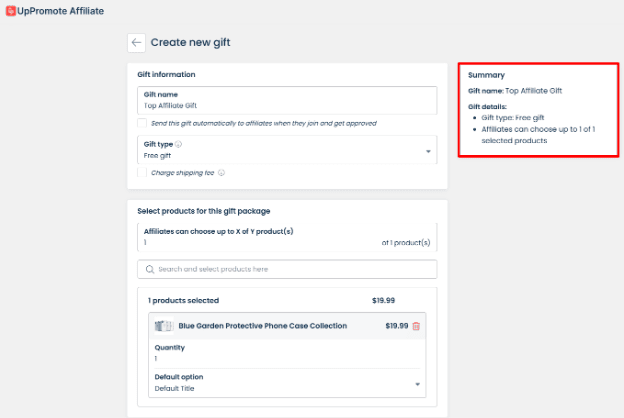Click the back arrow beside Create new gift
624x418 pixels.
pyautogui.click(x=136, y=43)
